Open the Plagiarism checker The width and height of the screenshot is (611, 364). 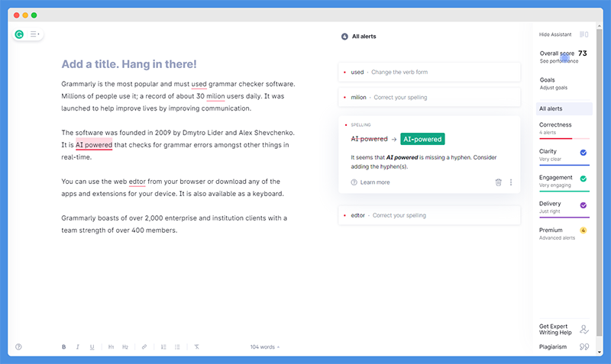point(553,347)
